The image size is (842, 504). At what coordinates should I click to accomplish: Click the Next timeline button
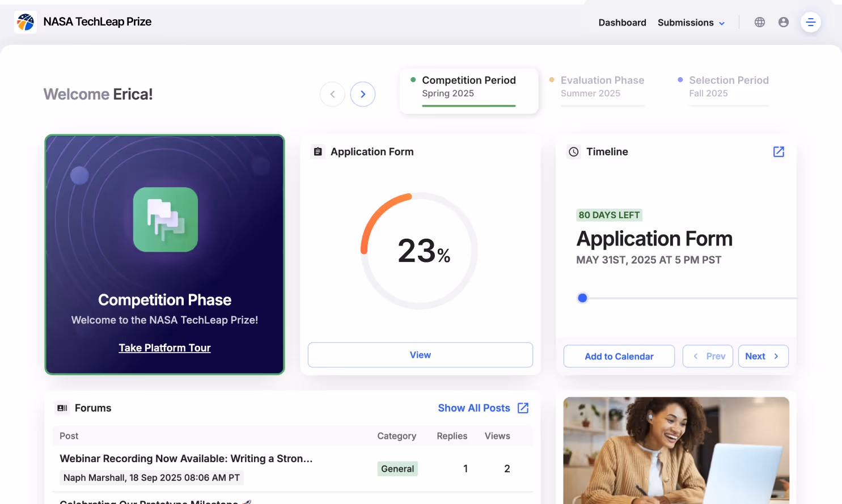[763, 356]
